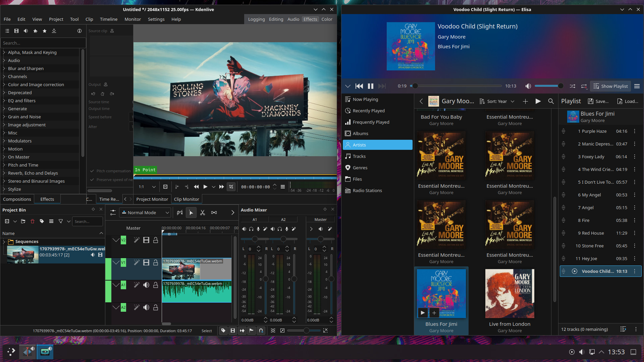Open the monitor hamburger options menu
This screenshot has height=362, width=644.
pyautogui.click(x=283, y=187)
